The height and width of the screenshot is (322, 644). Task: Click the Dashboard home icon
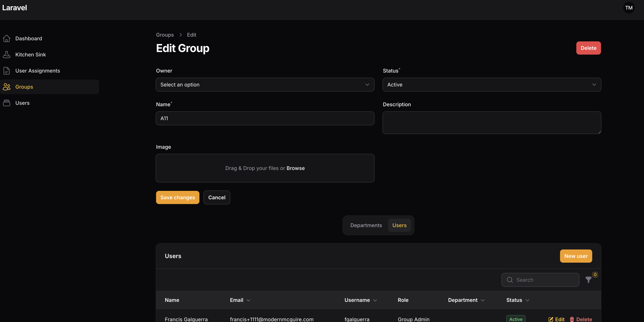(x=7, y=38)
